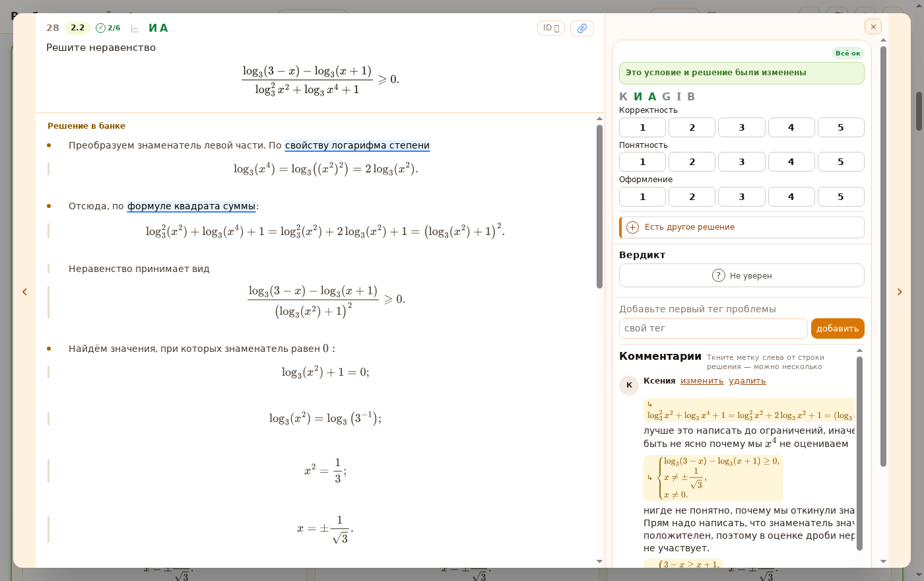The height and width of the screenshot is (581, 924).
Task: Click the I letter in the КИАGIB row
Action: point(678,96)
